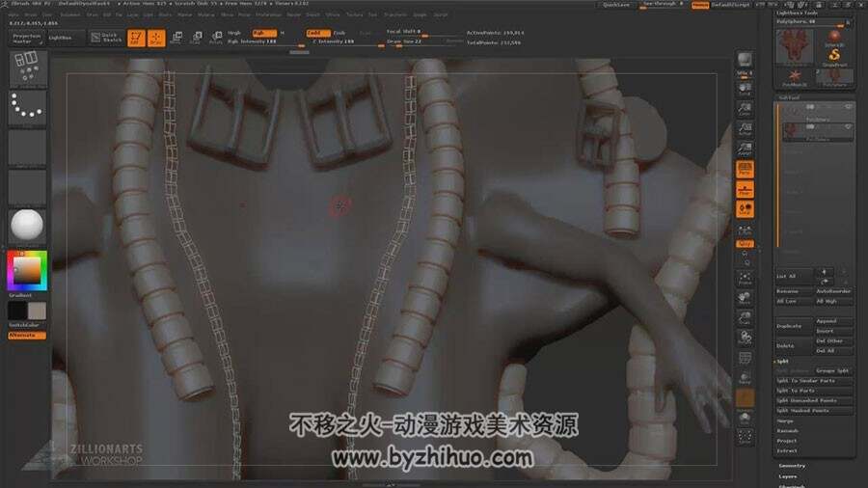
Task: Click the List All button
Action: pyautogui.click(x=794, y=276)
